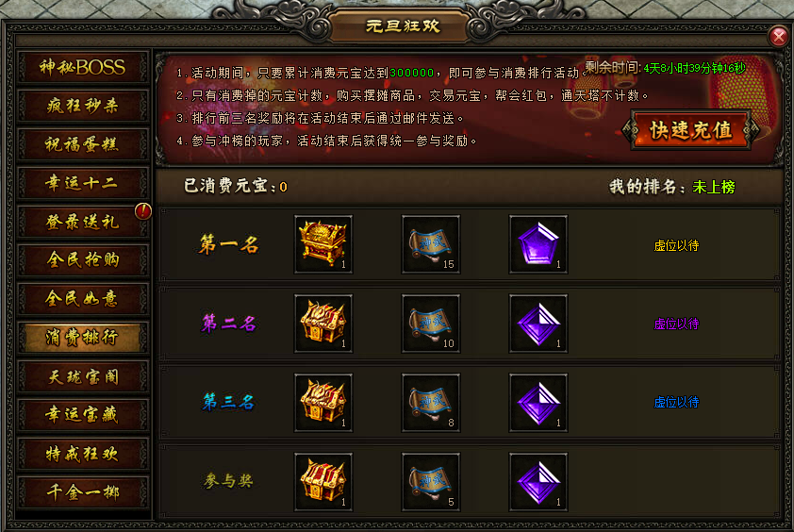794x532 pixels.
Task: Open the 祝福蛋糕 activity tab
Action: tap(83, 144)
